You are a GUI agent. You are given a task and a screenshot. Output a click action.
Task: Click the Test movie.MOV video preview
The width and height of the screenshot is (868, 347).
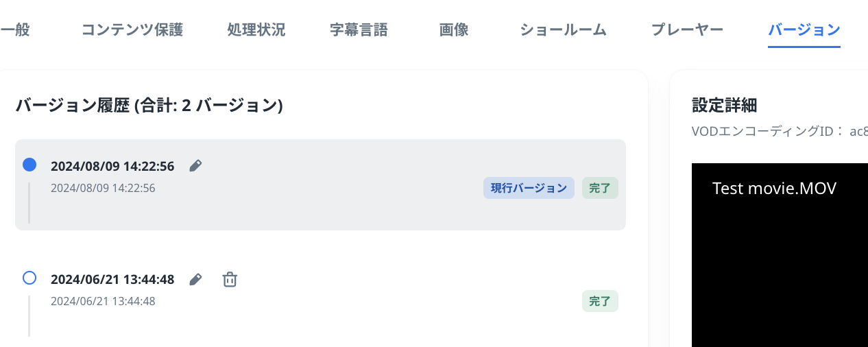click(780, 261)
